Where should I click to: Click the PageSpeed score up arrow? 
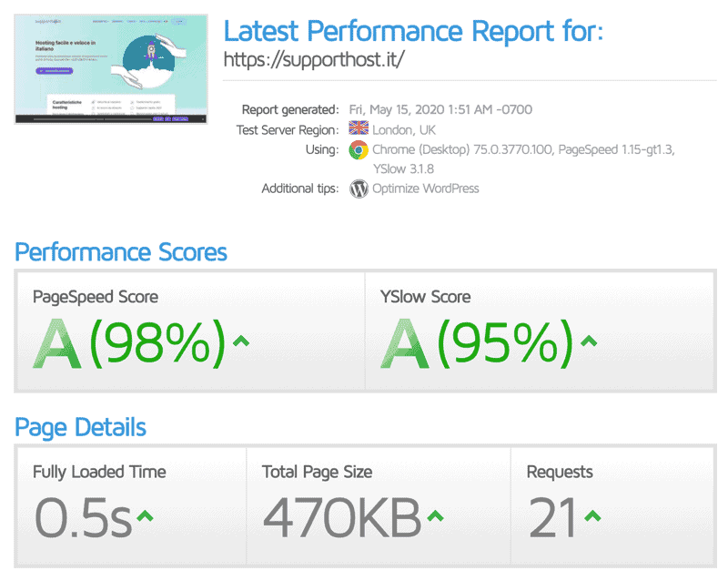(241, 342)
